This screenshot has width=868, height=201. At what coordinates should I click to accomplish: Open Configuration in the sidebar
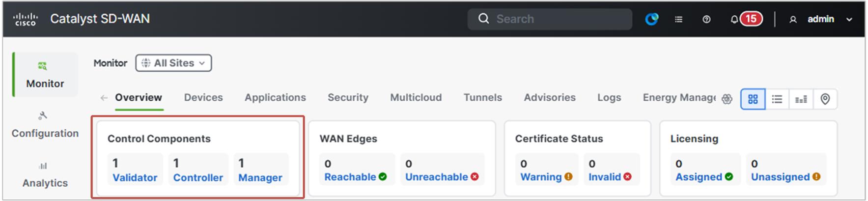point(45,125)
